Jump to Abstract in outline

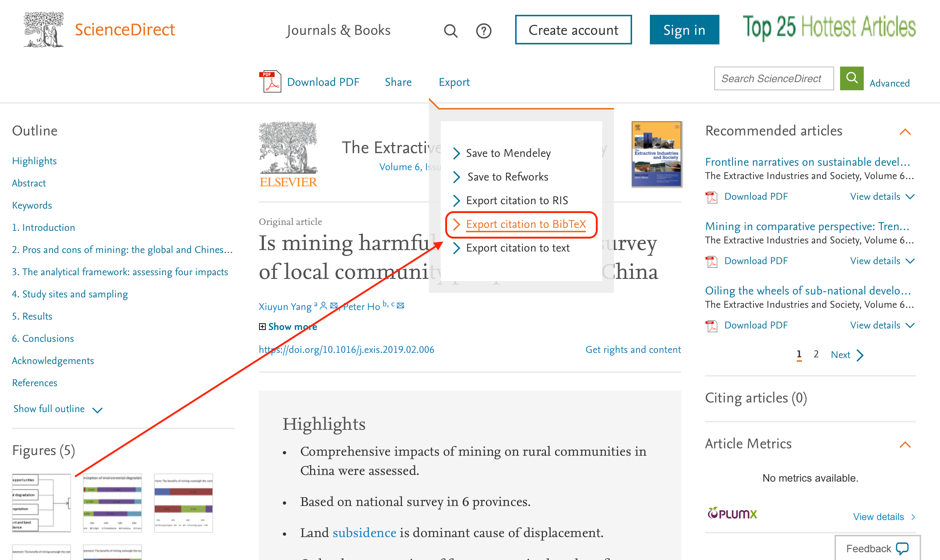[x=29, y=183]
